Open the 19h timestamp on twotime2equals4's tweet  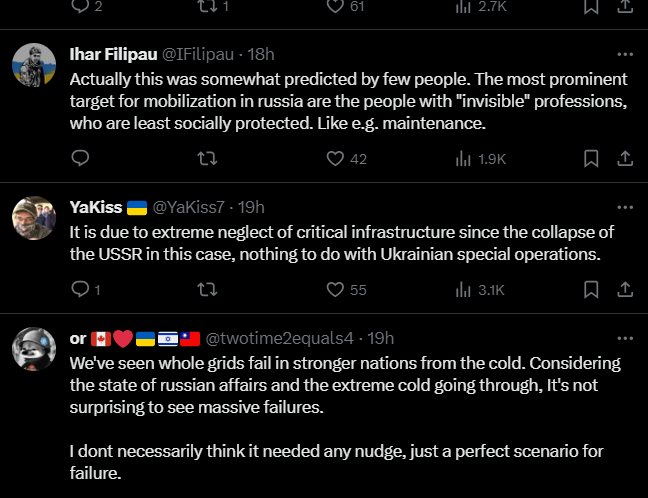pos(381,338)
